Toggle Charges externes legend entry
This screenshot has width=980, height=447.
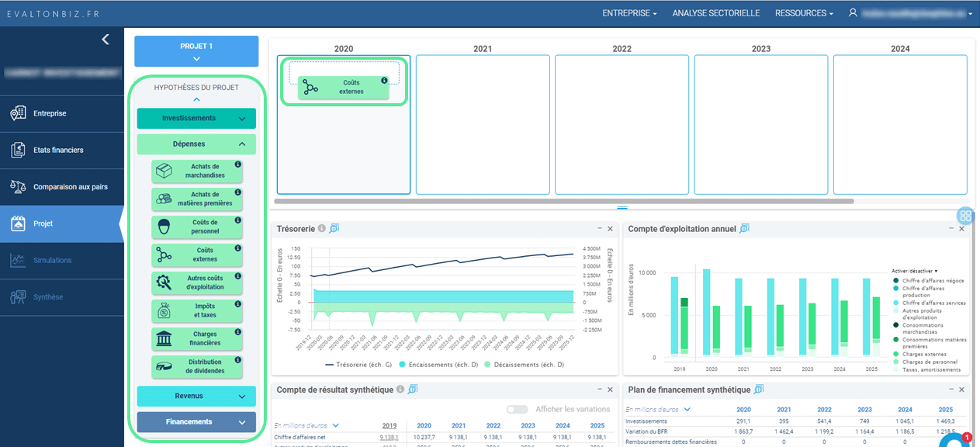click(x=920, y=354)
